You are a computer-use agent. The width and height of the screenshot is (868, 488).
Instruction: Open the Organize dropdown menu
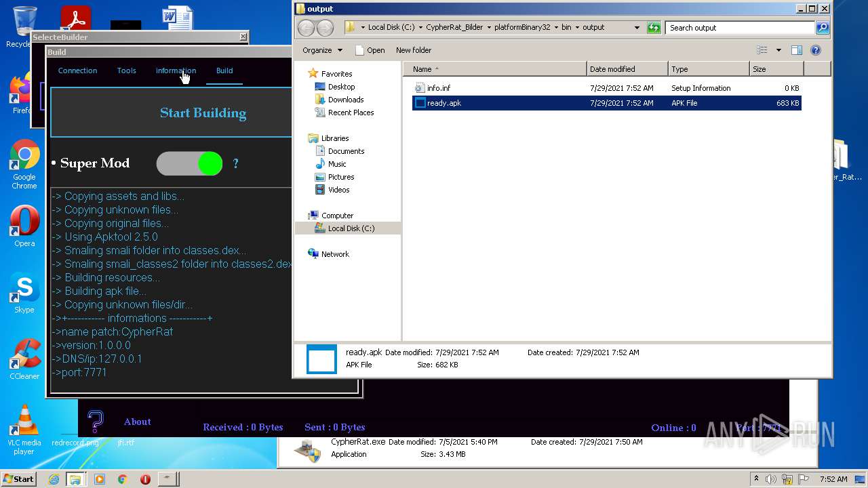[323, 50]
